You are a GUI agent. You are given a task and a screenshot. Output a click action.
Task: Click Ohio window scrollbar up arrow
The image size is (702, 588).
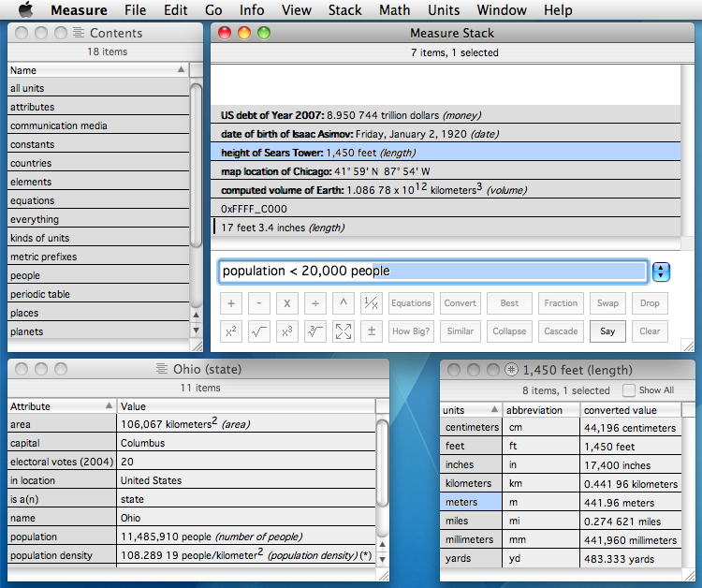point(382,545)
